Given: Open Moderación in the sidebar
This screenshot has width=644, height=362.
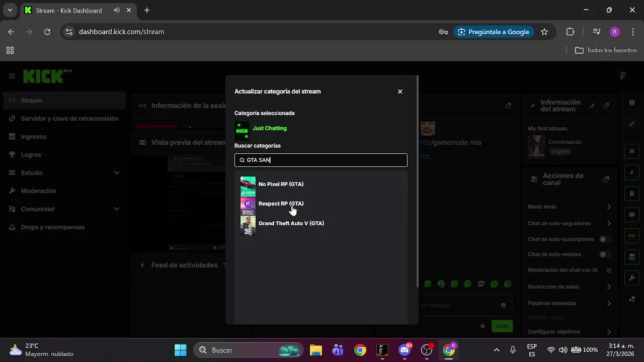Looking at the screenshot, I should [x=64, y=191].
